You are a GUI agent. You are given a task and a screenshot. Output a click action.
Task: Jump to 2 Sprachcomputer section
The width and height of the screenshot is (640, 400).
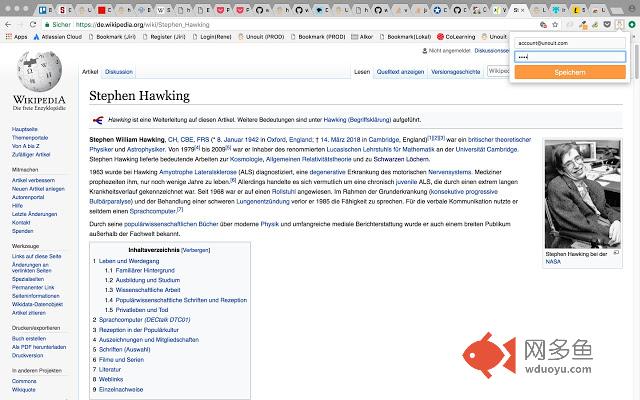click(144, 320)
